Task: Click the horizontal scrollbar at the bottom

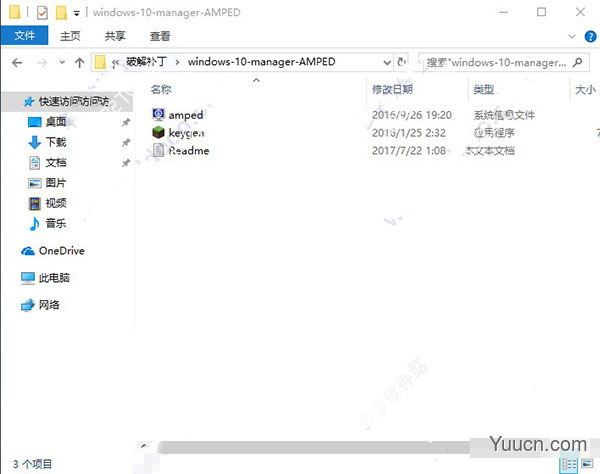Action: coord(314,447)
